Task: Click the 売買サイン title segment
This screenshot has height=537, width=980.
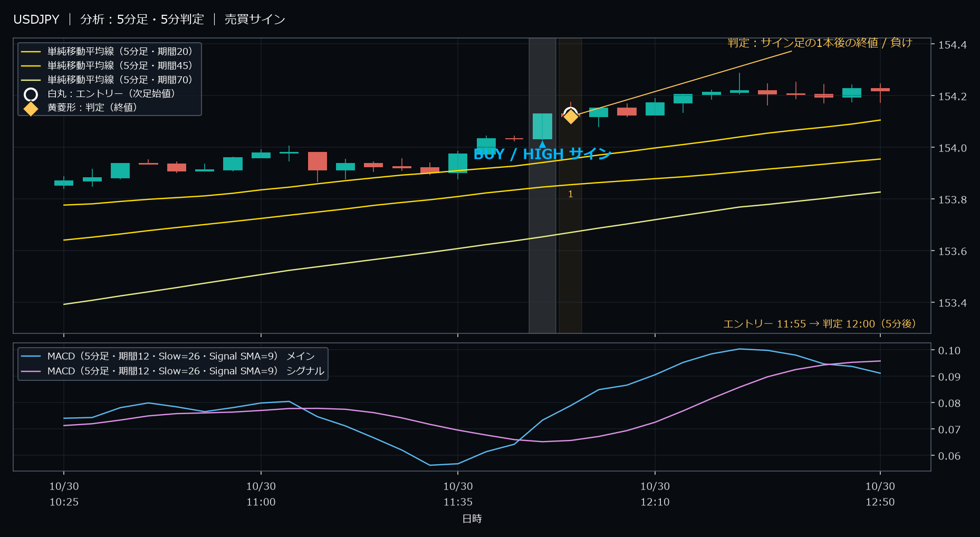Action: (x=255, y=20)
